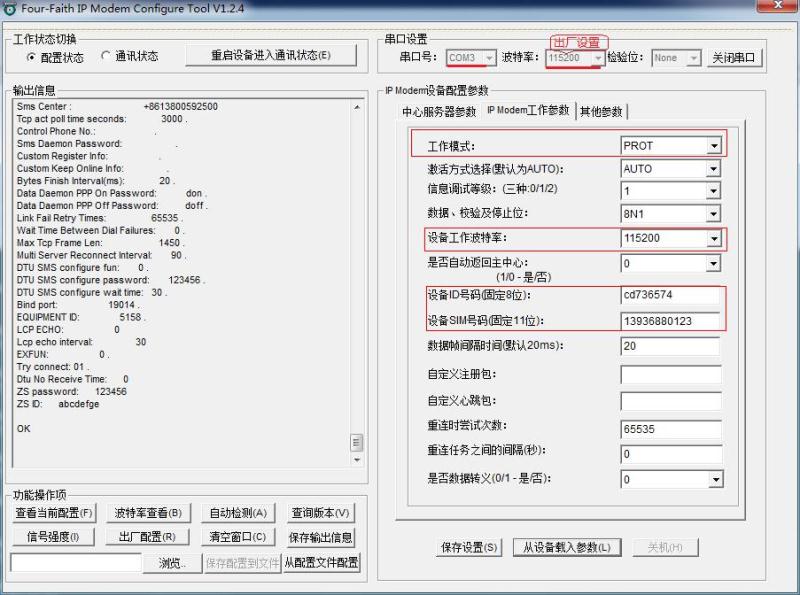Click the config file path input field
The height and width of the screenshot is (595, 800).
[76, 563]
